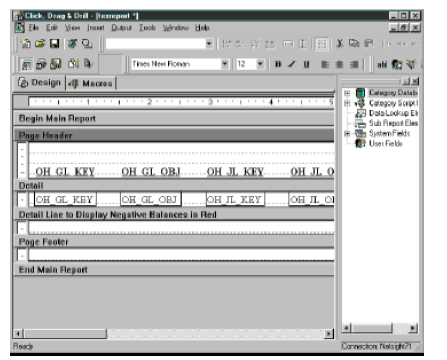Select OH_GL_KEY label in Page Header
The width and height of the screenshot is (447, 360).
coord(65,172)
